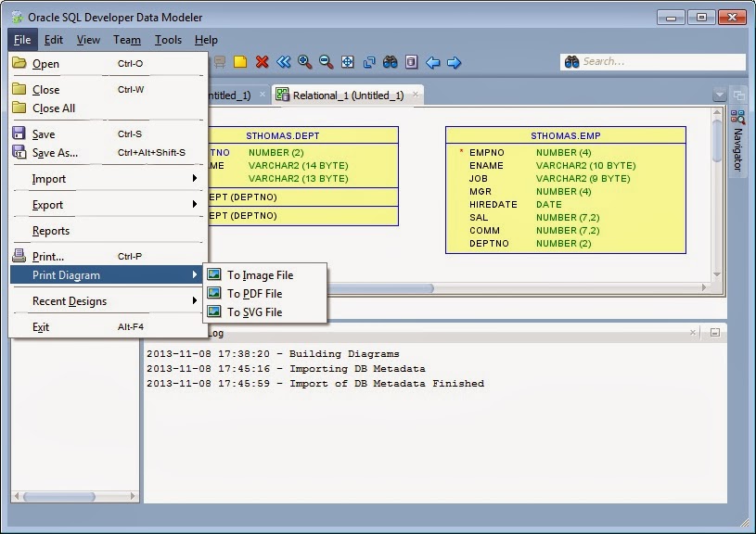
Task: Click the Zoom Out magnifier icon
Action: coord(326,62)
